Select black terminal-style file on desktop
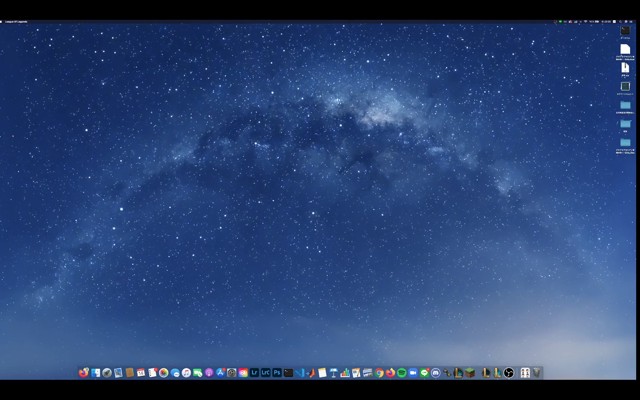Screen dimensions: 640x400 [x=625, y=31]
